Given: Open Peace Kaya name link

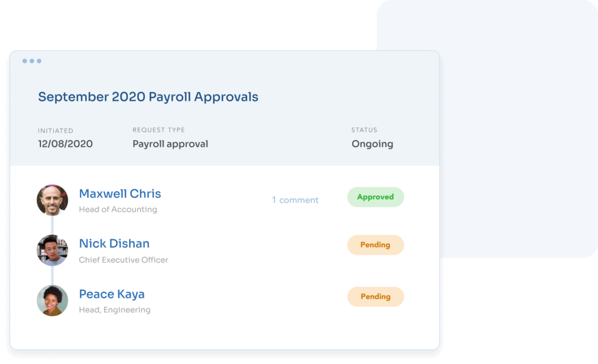Looking at the screenshot, I should (x=112, y=294).
